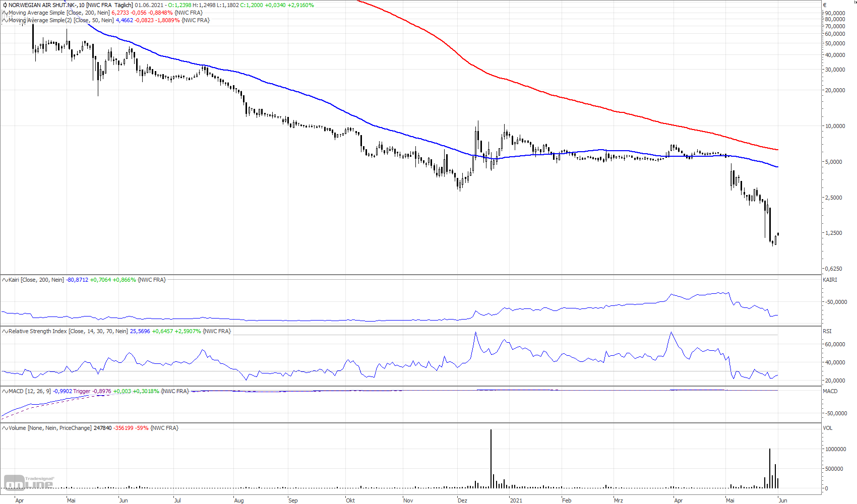857x504 pixels.
Task: Click the 60,0000 RSI axis label
Action: point(835,344)
